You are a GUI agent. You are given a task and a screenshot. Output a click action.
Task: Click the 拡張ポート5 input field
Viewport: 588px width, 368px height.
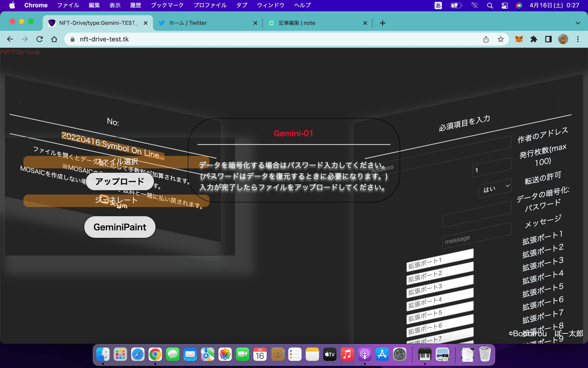coord(440,312)
